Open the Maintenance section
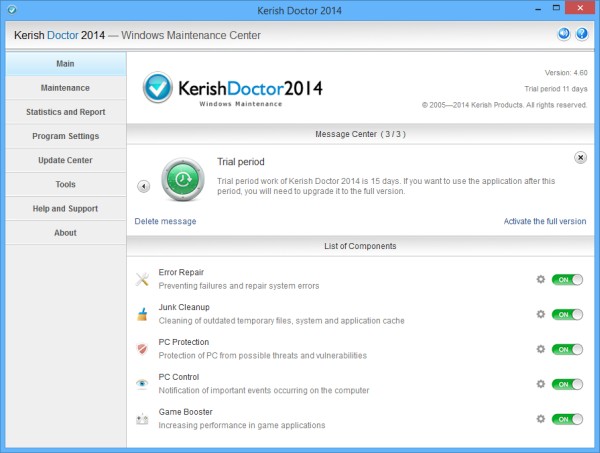The height and width of the screenshot is (453, 600). pyautogui.click(x=66, y=88)
